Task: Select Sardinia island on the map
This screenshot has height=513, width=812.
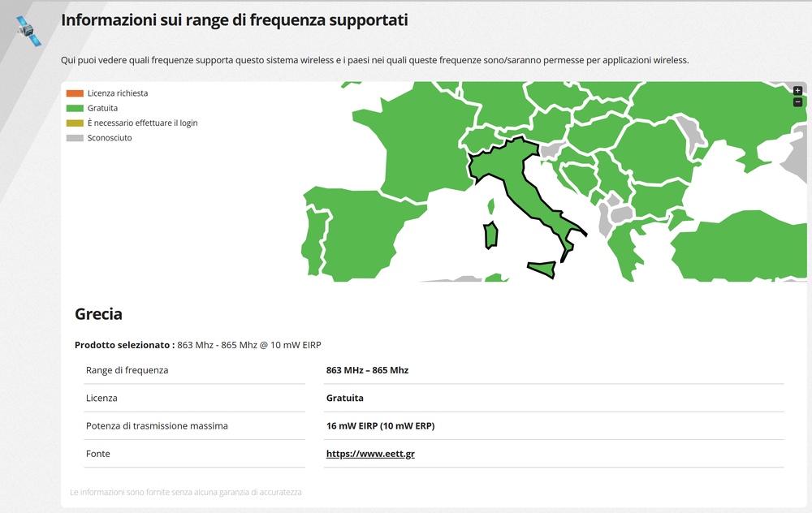Action: click(490, 235)
